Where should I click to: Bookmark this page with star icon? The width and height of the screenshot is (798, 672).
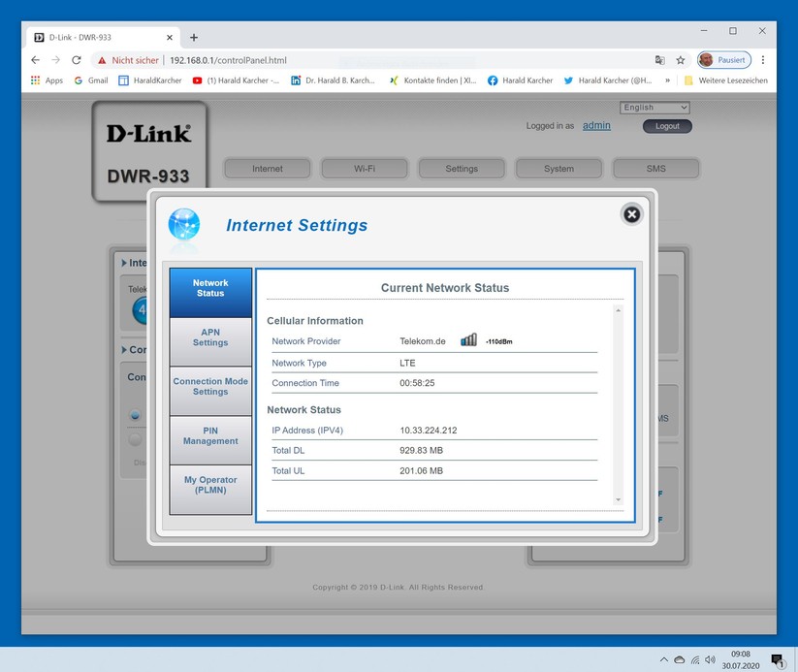point(681,60)
